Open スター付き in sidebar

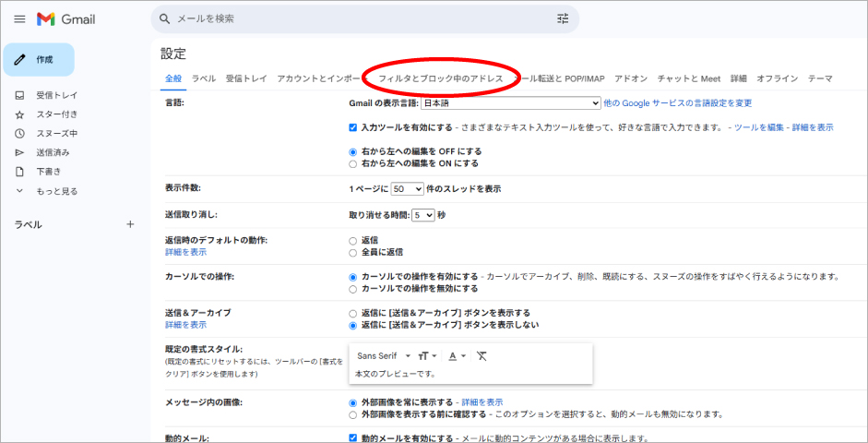coord(57,114)
